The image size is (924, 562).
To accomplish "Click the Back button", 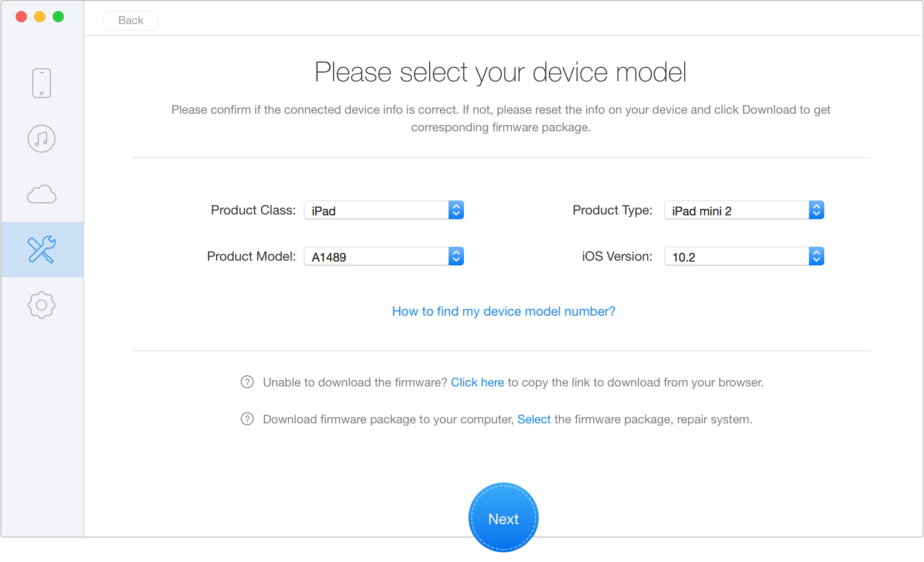I will click(x=131, y=20).
